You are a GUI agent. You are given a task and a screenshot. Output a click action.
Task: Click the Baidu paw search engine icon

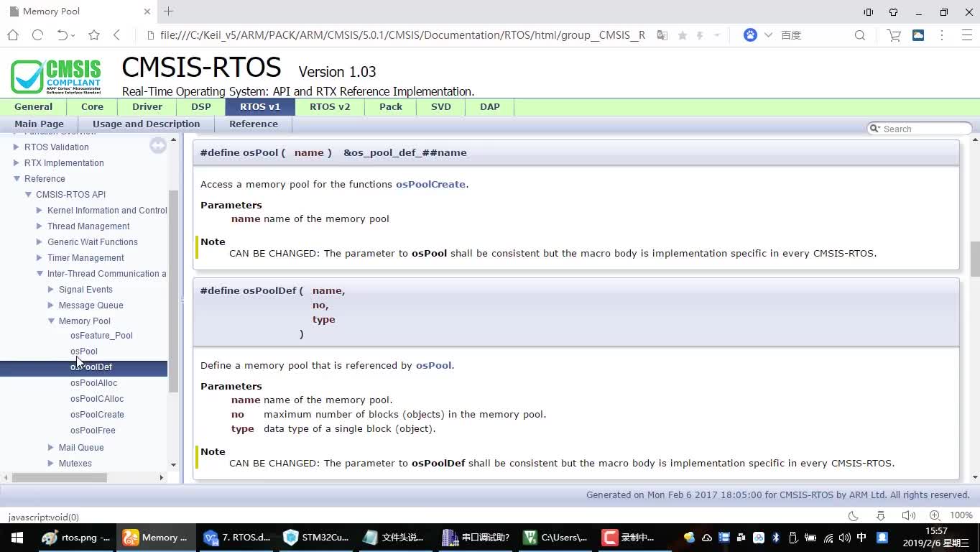coord(750,35)
